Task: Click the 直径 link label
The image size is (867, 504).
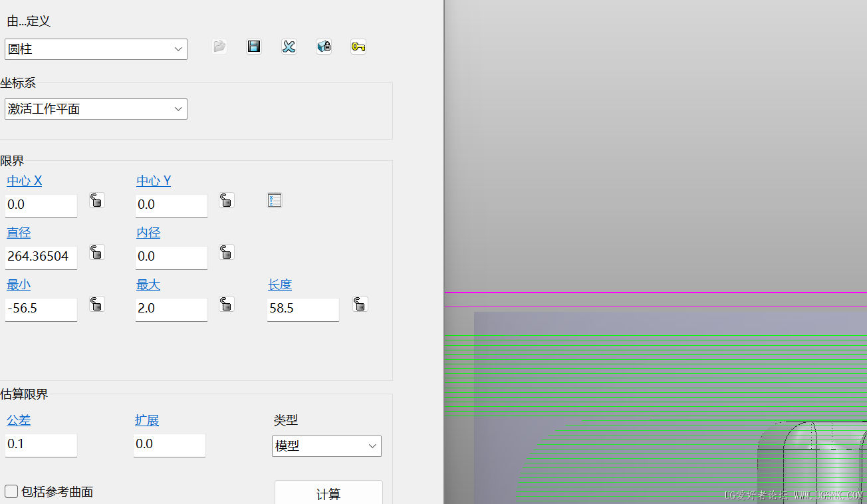Action: (19, 233)
